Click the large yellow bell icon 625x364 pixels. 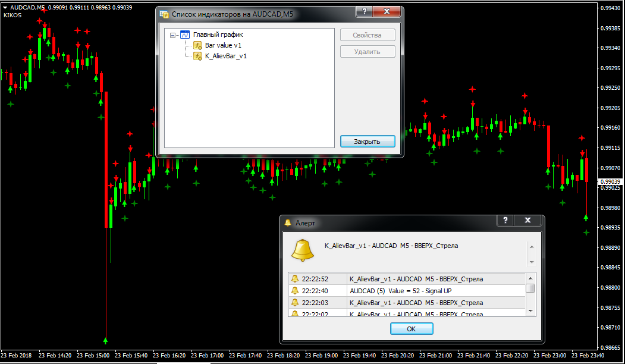coord(302,250)
